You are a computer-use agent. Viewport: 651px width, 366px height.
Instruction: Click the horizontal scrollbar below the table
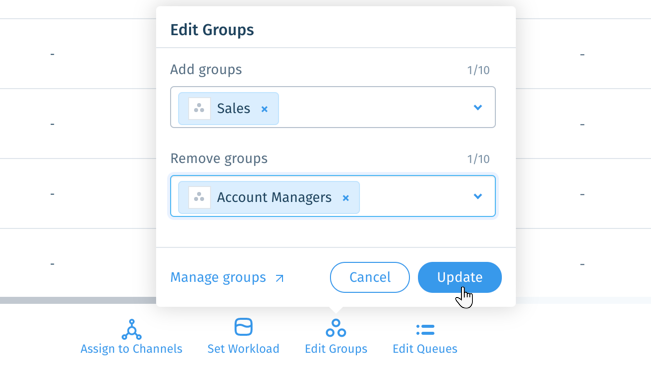(x=78, y=300)
